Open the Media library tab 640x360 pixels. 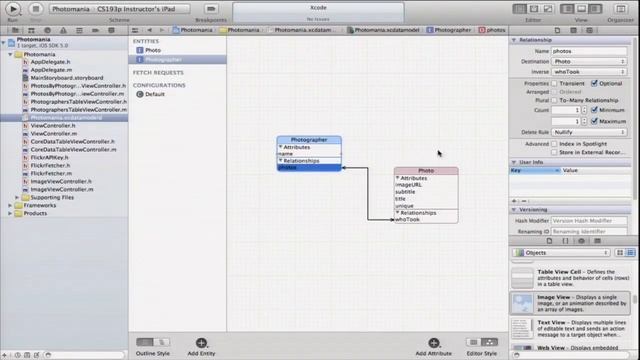tap(597, 241)
